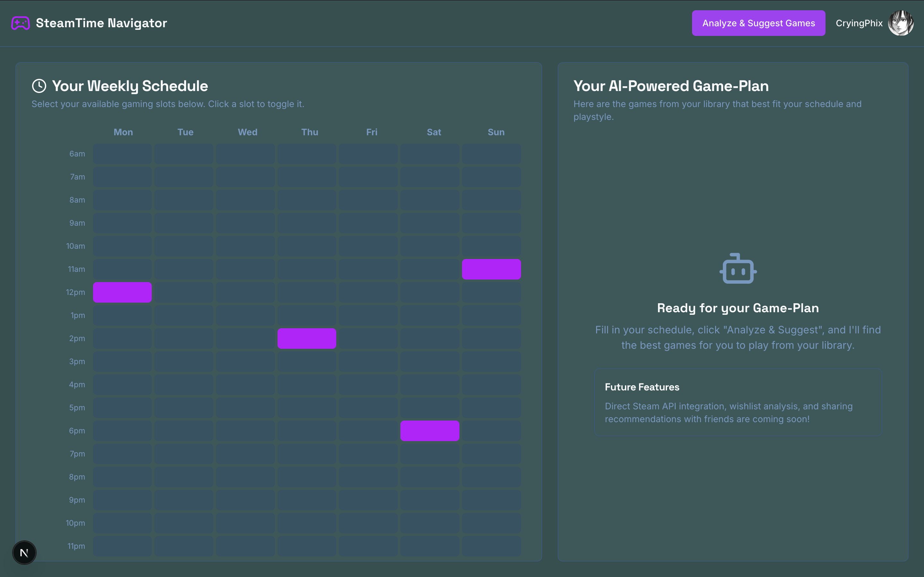Open the Next.js dev tools badge
Image resolution: width=924 pixels, height=577 pixels.
[24, 552]
